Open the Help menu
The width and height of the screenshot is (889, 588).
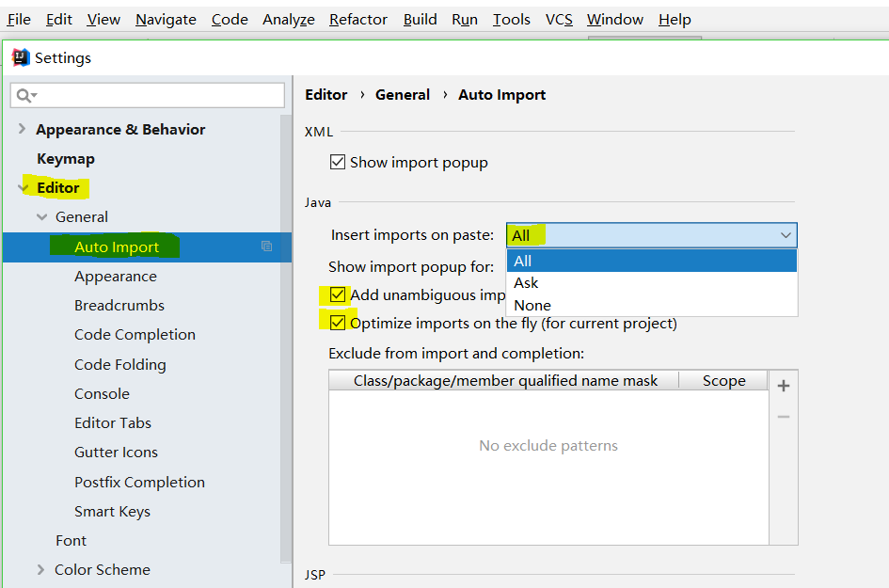[675, 19]
